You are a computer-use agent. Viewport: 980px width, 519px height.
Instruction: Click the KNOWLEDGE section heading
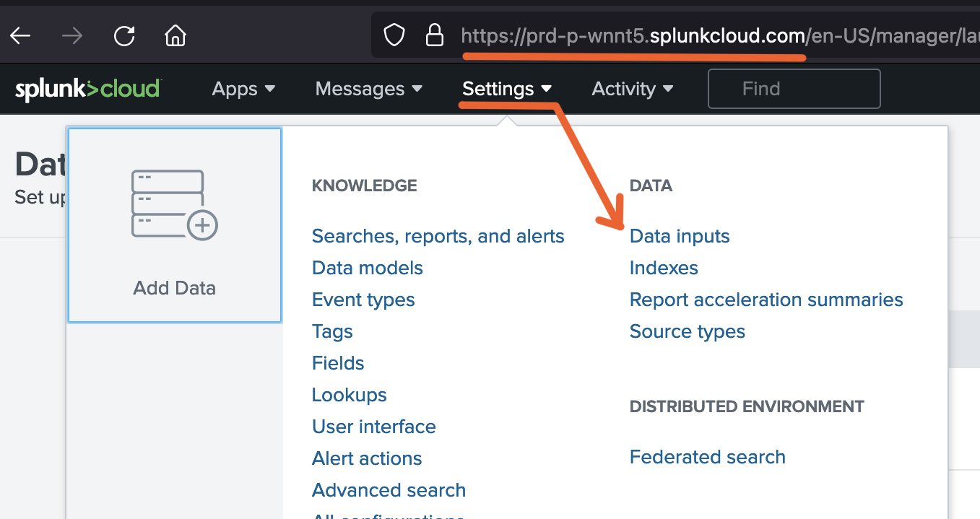point(365,186)
